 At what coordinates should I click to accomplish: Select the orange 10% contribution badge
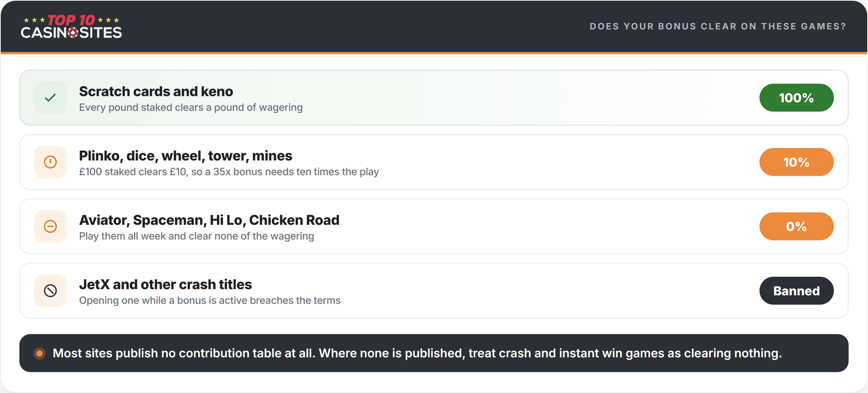tap(796, 162)
